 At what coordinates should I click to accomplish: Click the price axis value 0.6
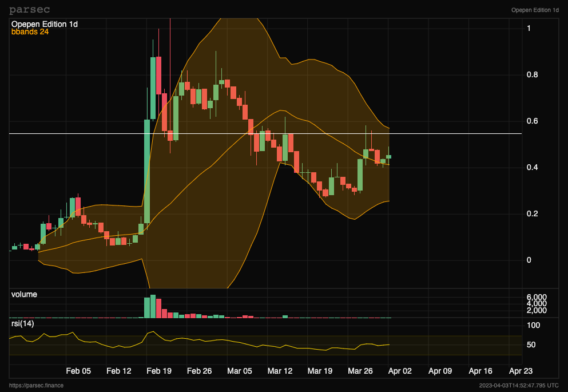pos(532,121)
